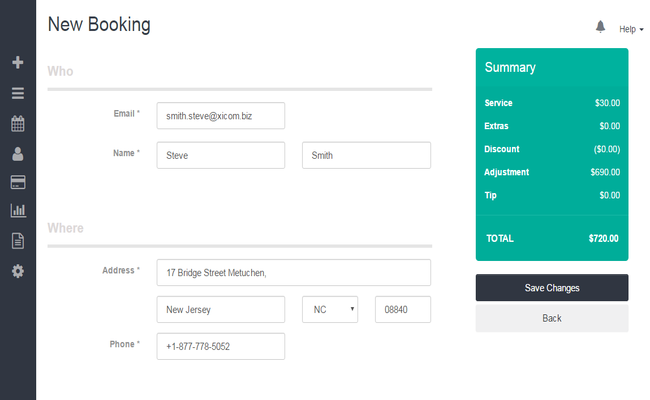This screenshot has width=650, height=400.
Task: Open the NC state dropdown
Action: 330,310
